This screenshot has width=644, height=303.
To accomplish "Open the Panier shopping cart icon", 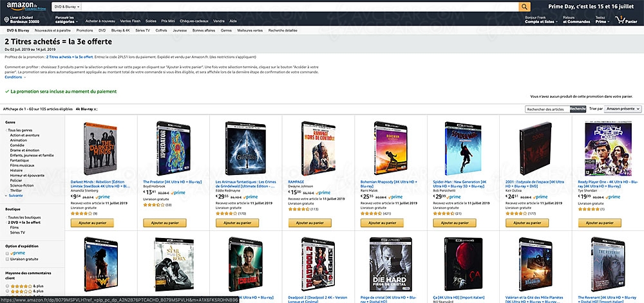I will [626, 20].
